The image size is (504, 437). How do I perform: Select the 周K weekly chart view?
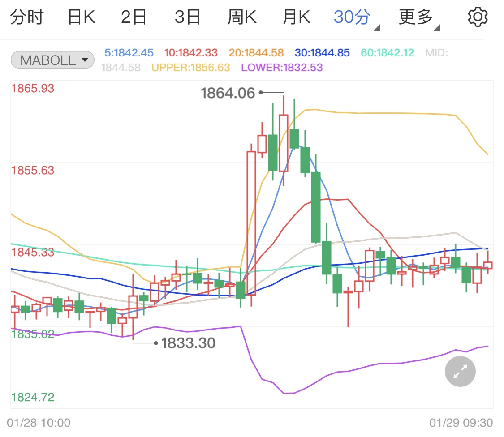(x=242, y=17)
